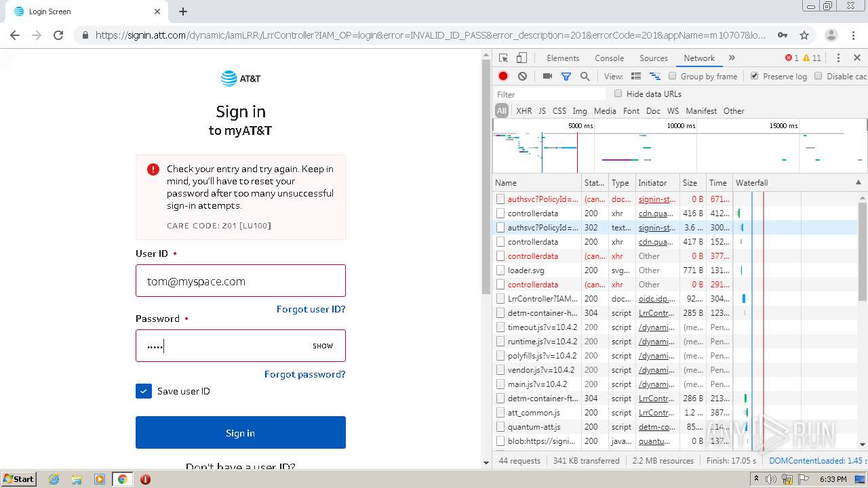Go forward in browser history
The image size is (868, 488).
(37, 35)
